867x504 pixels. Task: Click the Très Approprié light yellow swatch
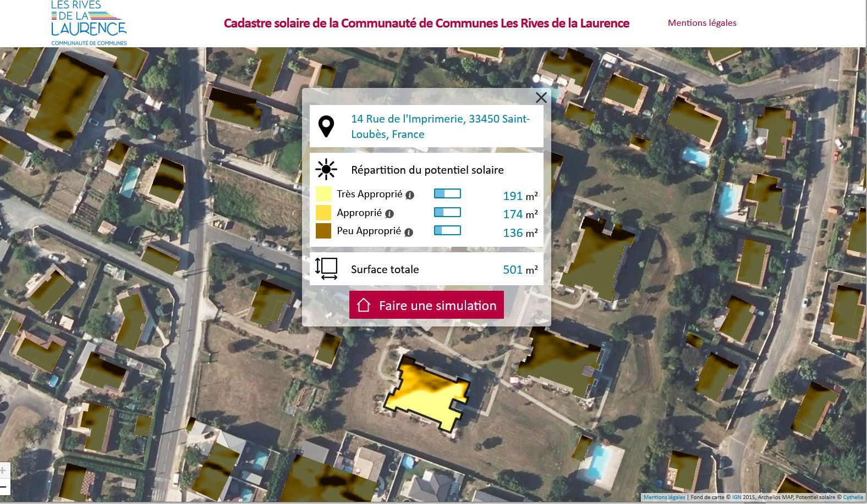click(323, 194)
